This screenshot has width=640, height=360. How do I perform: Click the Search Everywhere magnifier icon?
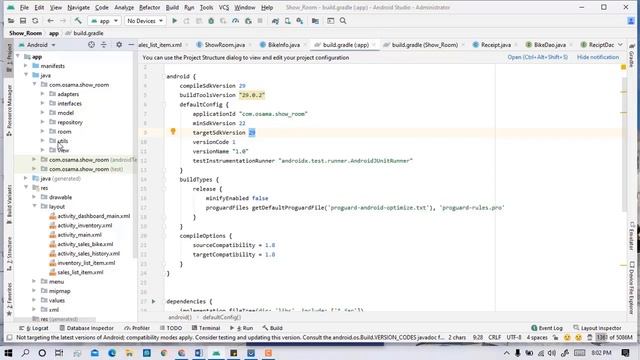[343, 21]
